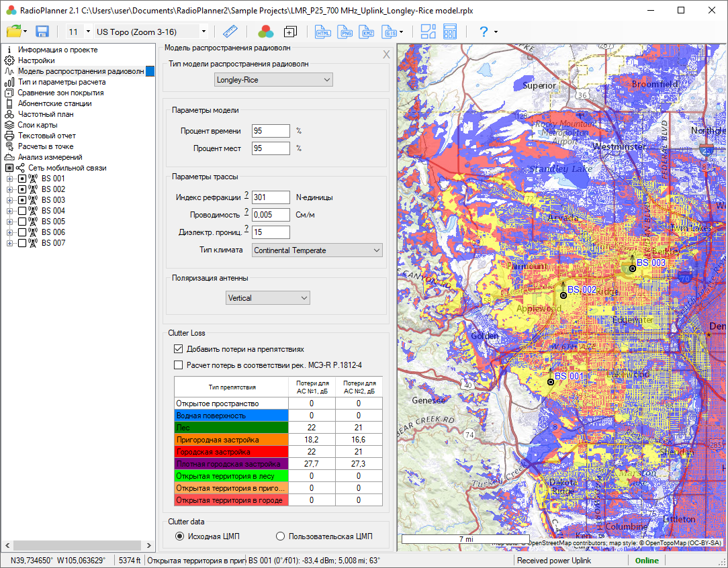The image size is (728, 568).
Task: Click the blue question mark help icon
Action: point(483,32)
